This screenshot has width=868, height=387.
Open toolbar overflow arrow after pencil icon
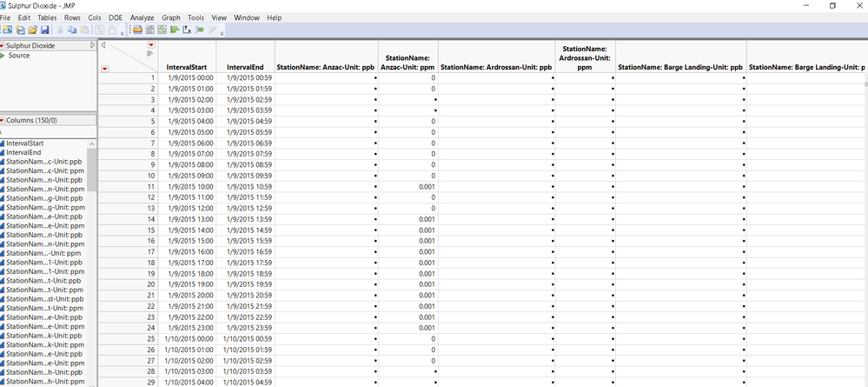222,33
